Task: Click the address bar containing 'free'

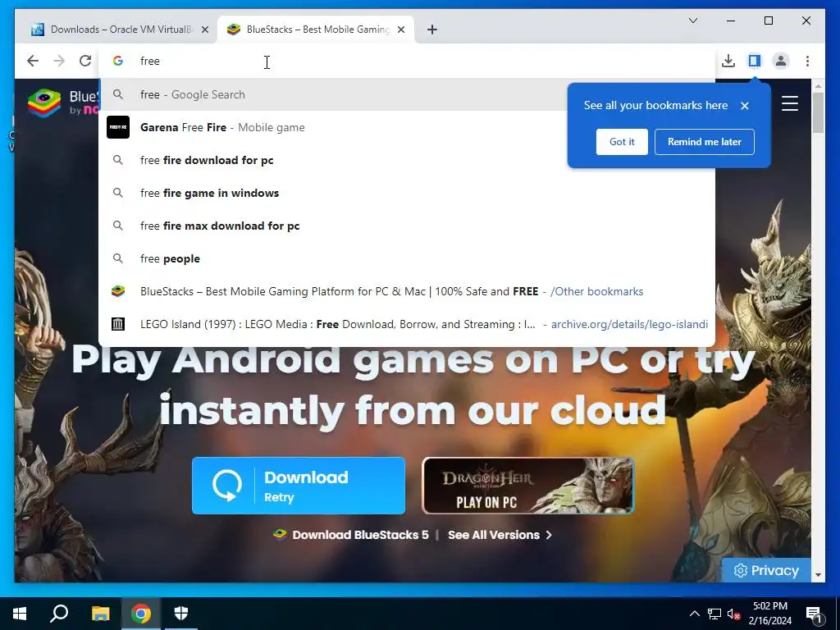Action: [x=407, y=61]
